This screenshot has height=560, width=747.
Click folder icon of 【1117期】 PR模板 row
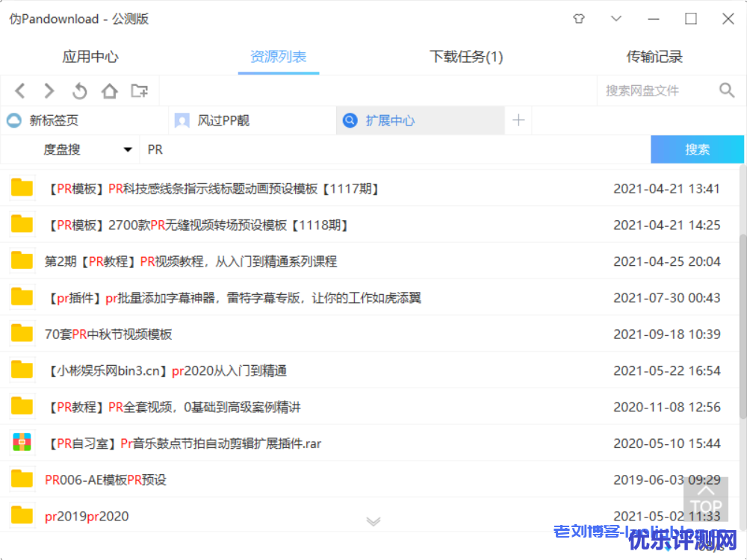point(22,188)
